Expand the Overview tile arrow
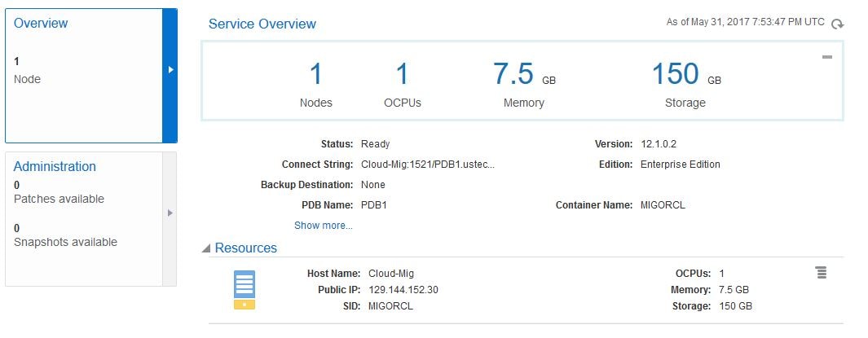This screenshot has width=868, height=338. (170, 70)
